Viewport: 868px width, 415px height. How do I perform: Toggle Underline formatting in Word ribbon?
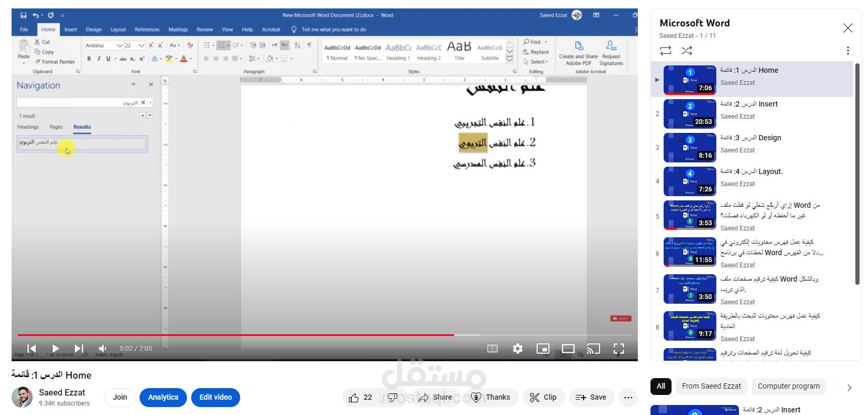tap(108, 59)
